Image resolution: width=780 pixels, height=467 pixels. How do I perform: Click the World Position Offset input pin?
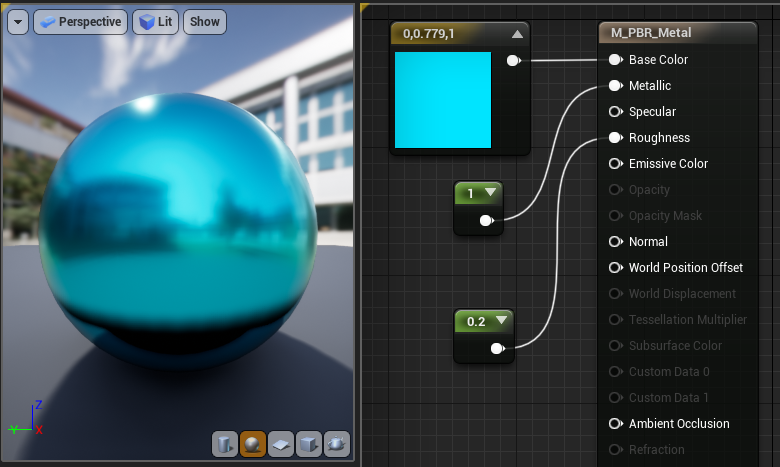[616, 268]
